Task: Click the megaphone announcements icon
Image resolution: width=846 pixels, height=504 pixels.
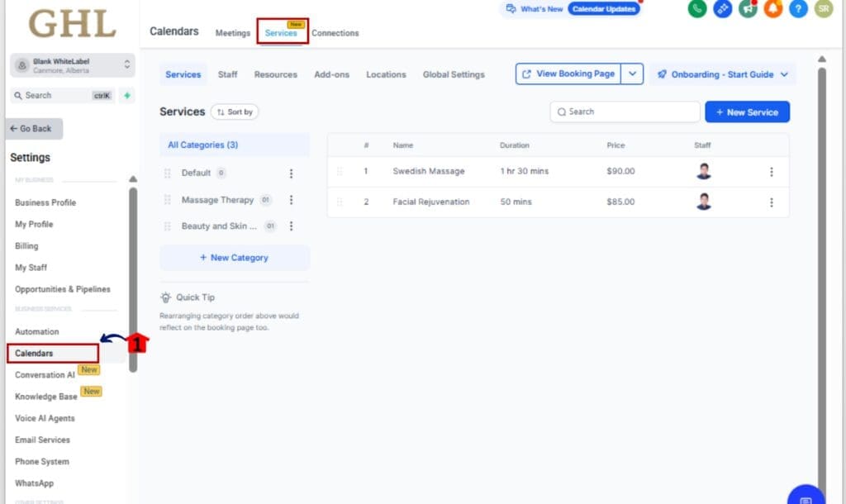Action: coord(748,10)
